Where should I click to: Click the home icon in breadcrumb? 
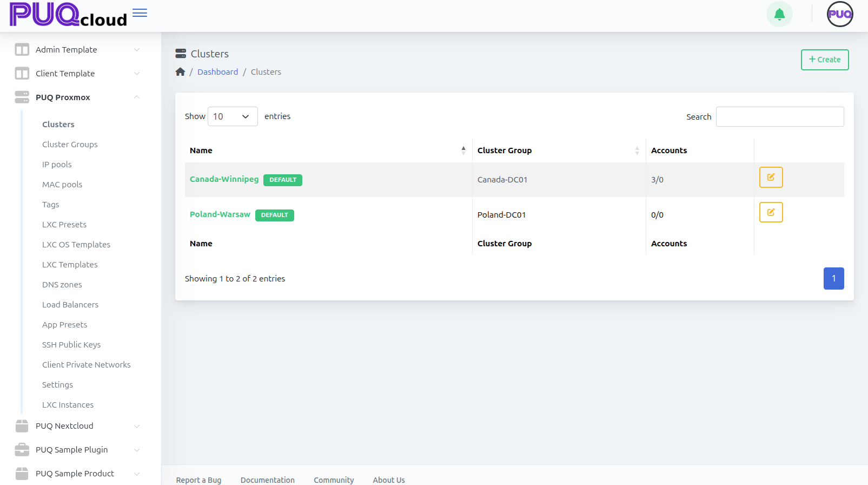pos(180,72)
